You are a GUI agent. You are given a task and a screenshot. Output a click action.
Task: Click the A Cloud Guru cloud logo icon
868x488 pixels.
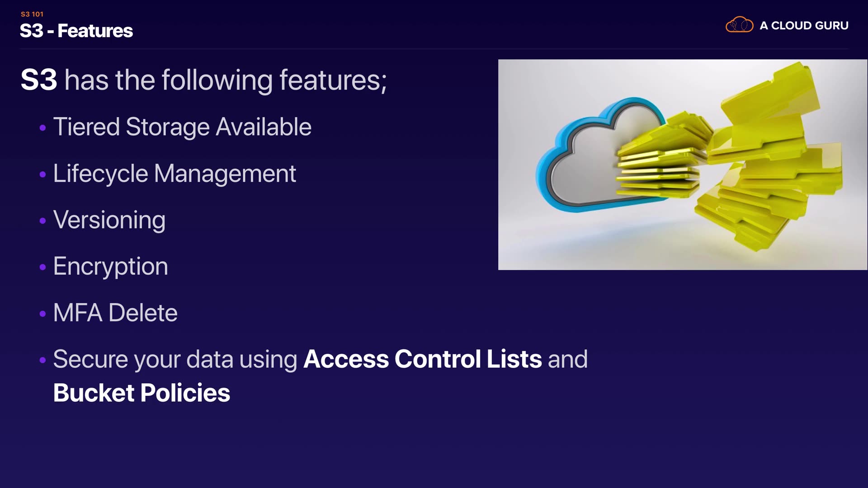point(739,25)
